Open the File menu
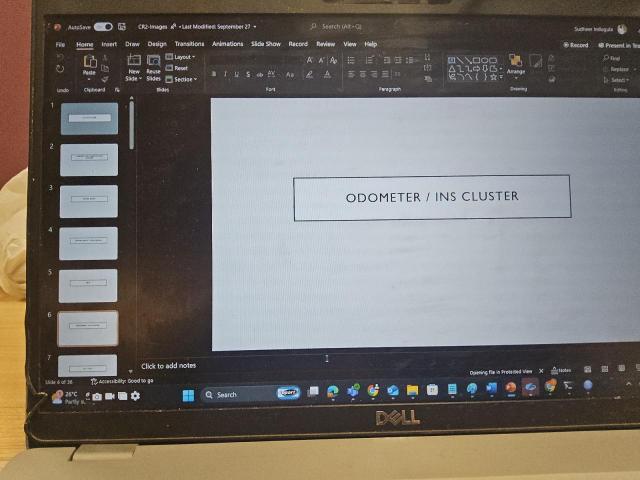The image size is (640, 480). (60, 44)
